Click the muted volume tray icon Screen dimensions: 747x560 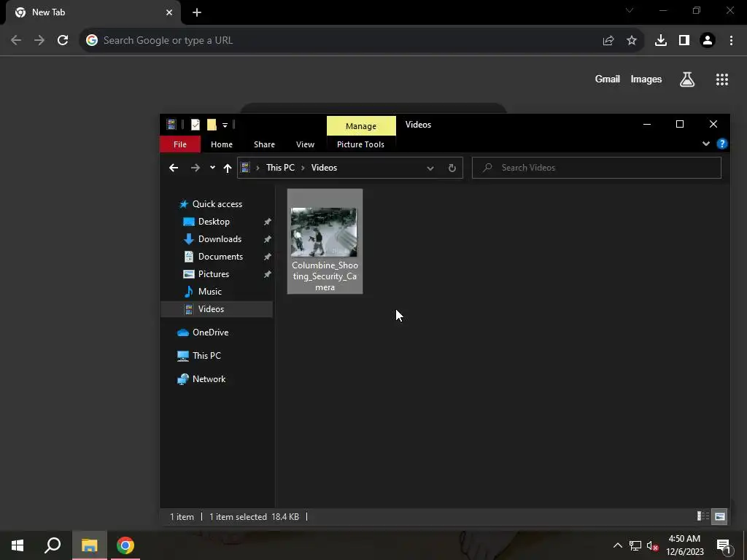(653, 545)
